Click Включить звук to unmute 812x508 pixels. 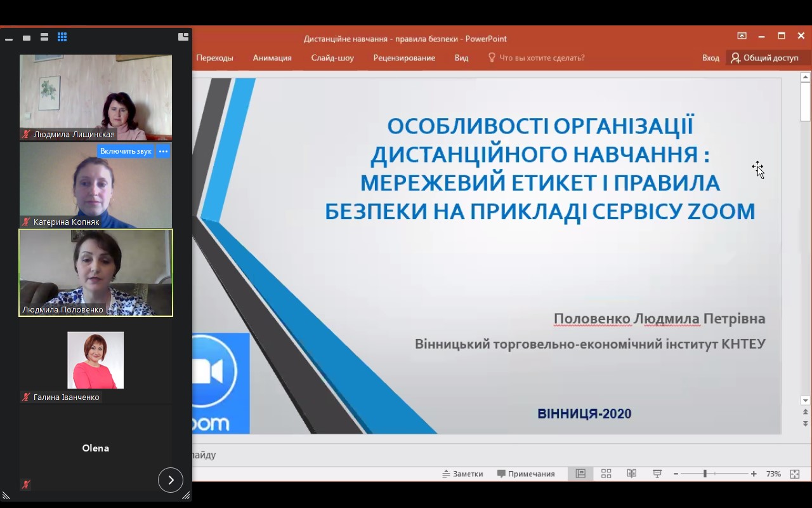point(126,151)
